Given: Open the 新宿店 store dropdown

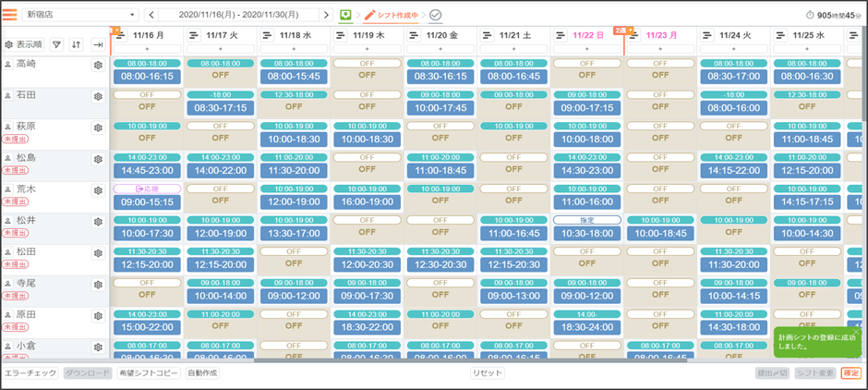Looking at the screenshot, I should (79, 15).
